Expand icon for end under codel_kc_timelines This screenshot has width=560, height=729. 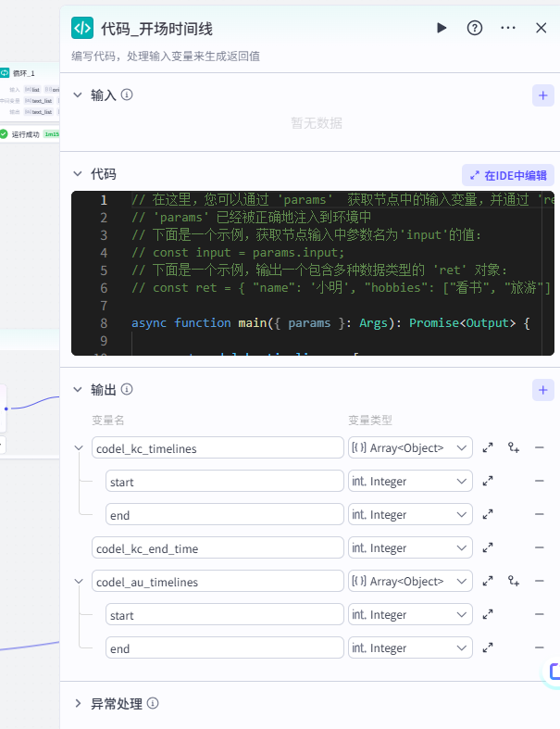488,514
